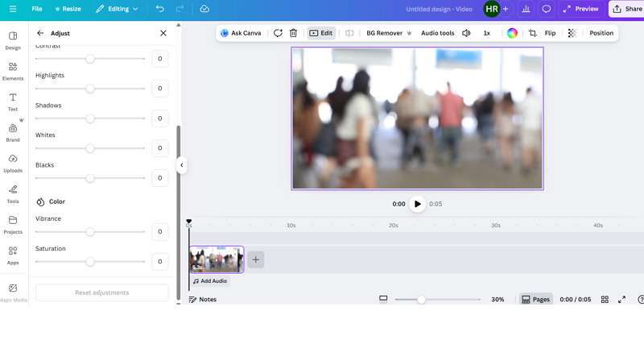Open analytics bar chart icon
The image size is (644, 361).
pos(526,9)
